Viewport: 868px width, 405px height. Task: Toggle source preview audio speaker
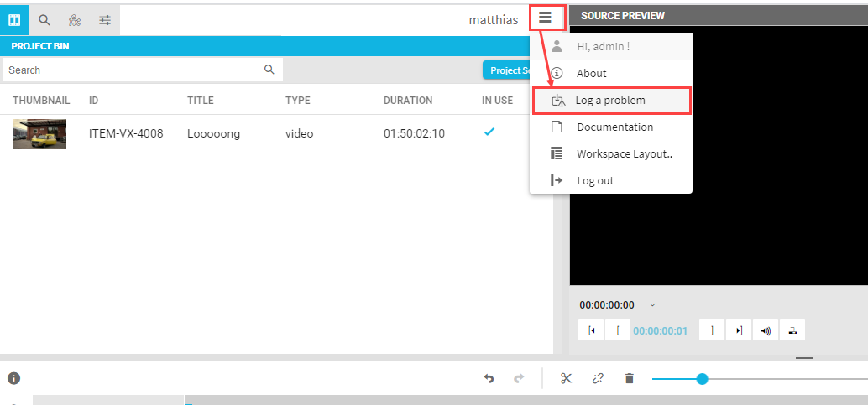765,330
